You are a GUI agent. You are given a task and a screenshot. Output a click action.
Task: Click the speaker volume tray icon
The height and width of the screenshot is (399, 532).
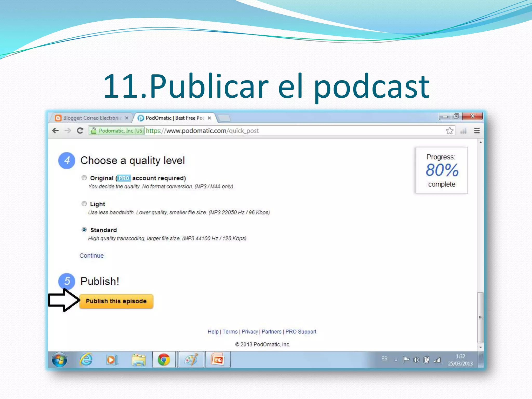coord(416,360)
